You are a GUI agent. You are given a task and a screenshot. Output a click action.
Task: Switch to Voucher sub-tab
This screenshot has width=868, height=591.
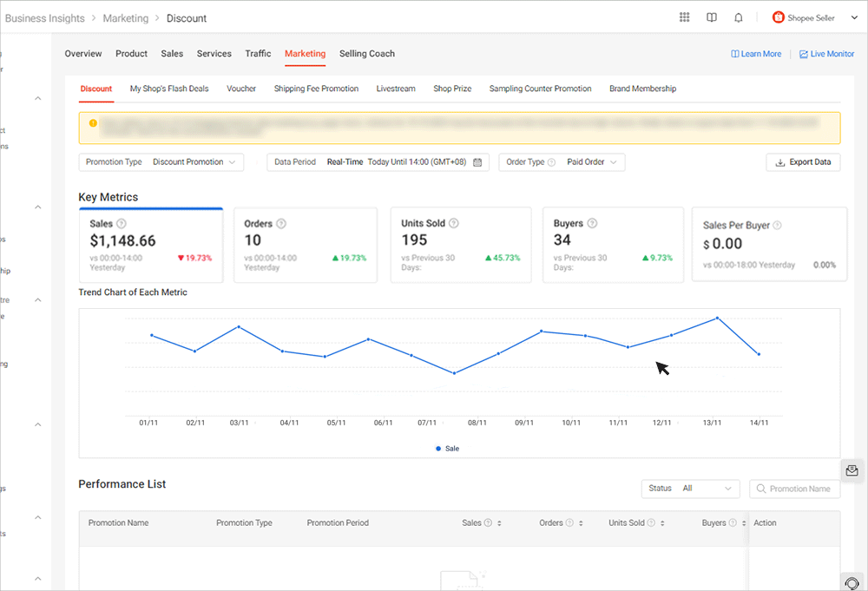(241, 89)
